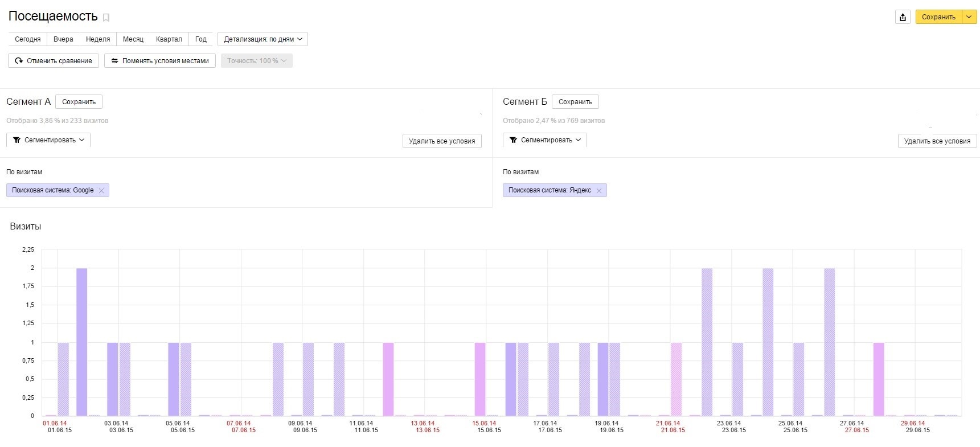The width and height of the screenshot is (980, 447).
Task: Click the x-axis label 13.06.14
Action: click(x=423, y=423)
